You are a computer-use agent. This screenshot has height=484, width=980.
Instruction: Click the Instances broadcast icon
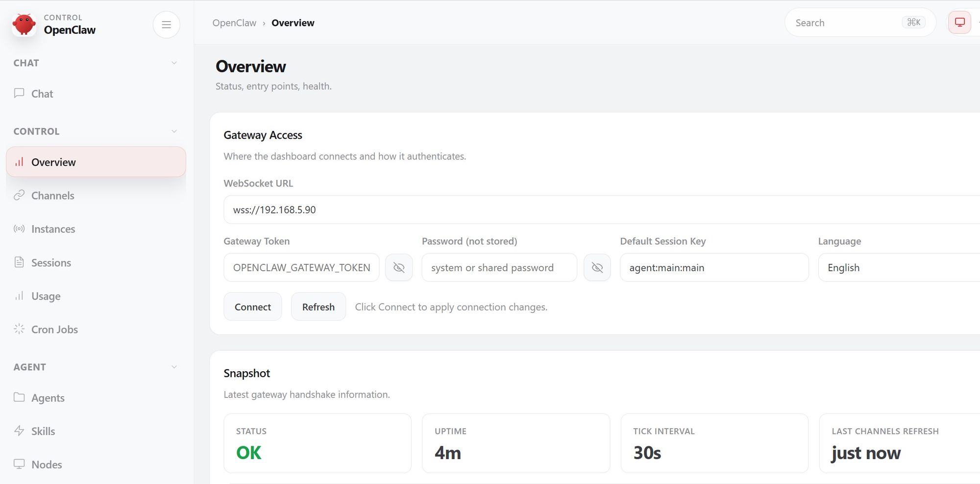point(19,229)
